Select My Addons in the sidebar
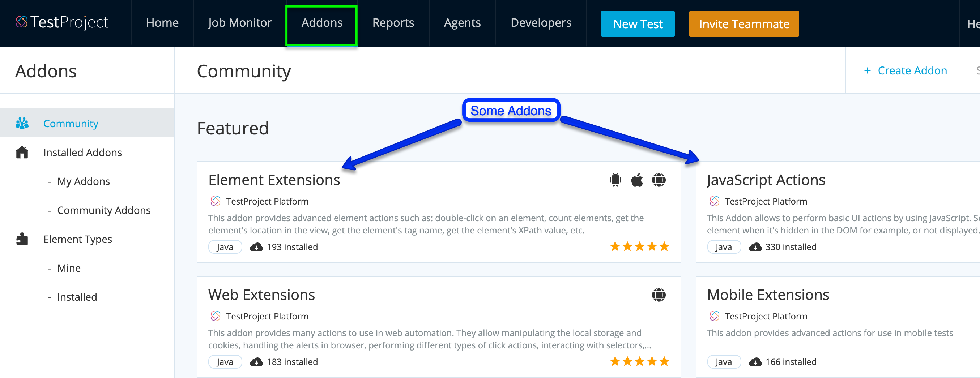 point(83,181)
